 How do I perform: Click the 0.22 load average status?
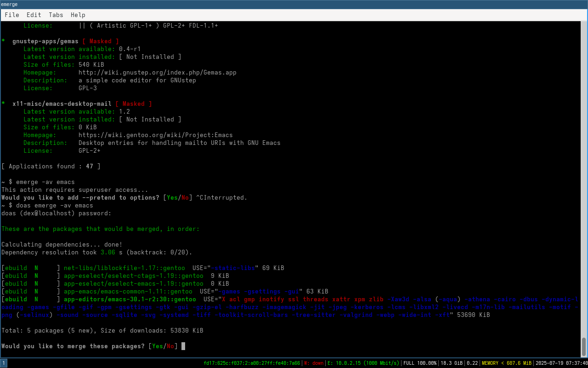point(472,363)
